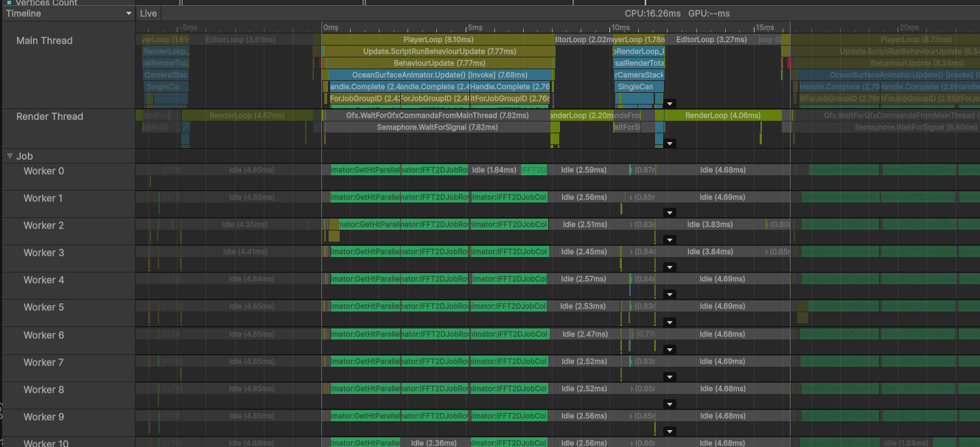
Task: Click Semaphore.WaitForSignal (8.40ms) in the next frame
Action: [886, 127]
